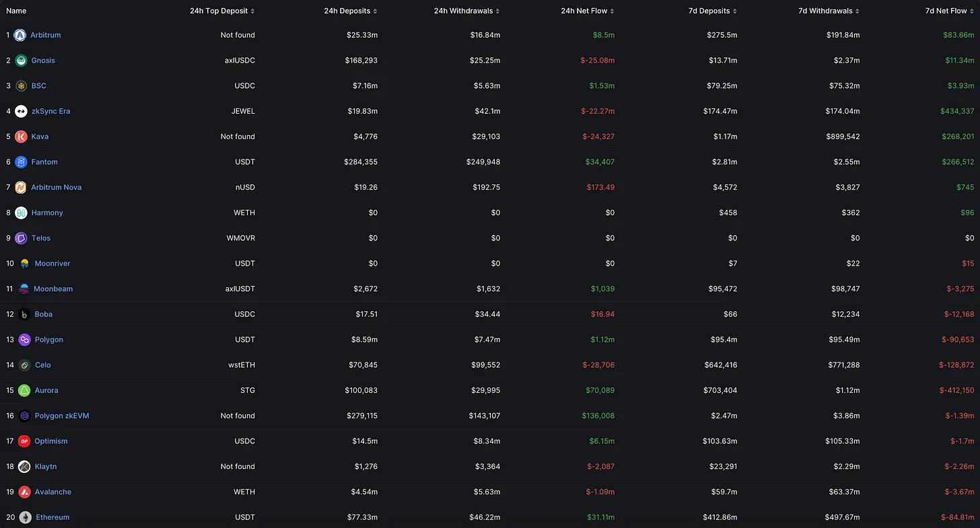
Task: Click the Ethereum logo icon
Action: click(x=25, y=517)
